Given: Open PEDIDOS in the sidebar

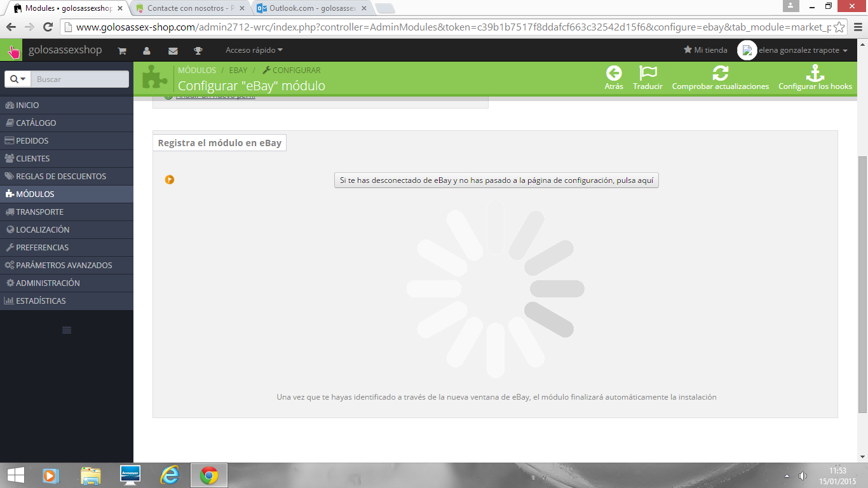Looking at the screenshot, I should tap(67, 141).
